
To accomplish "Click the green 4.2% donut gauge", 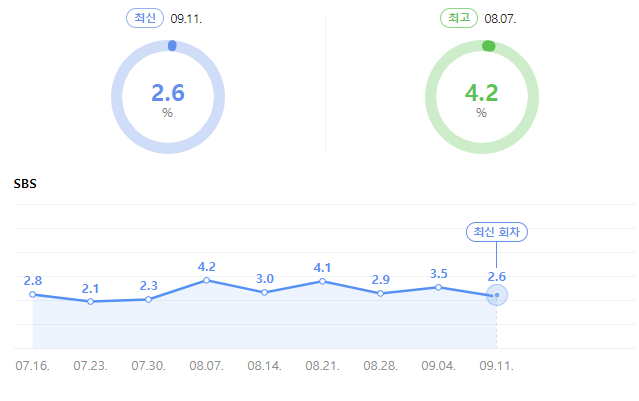I will (x=482, y=97).
